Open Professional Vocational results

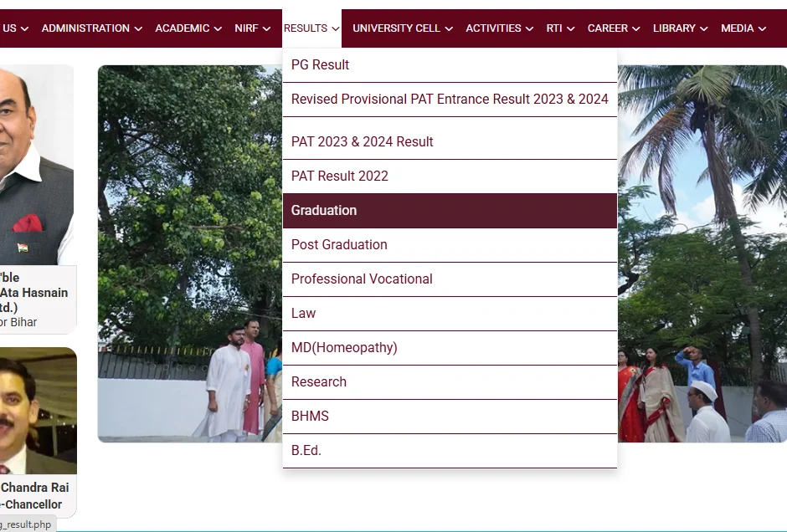pos(450,279)
